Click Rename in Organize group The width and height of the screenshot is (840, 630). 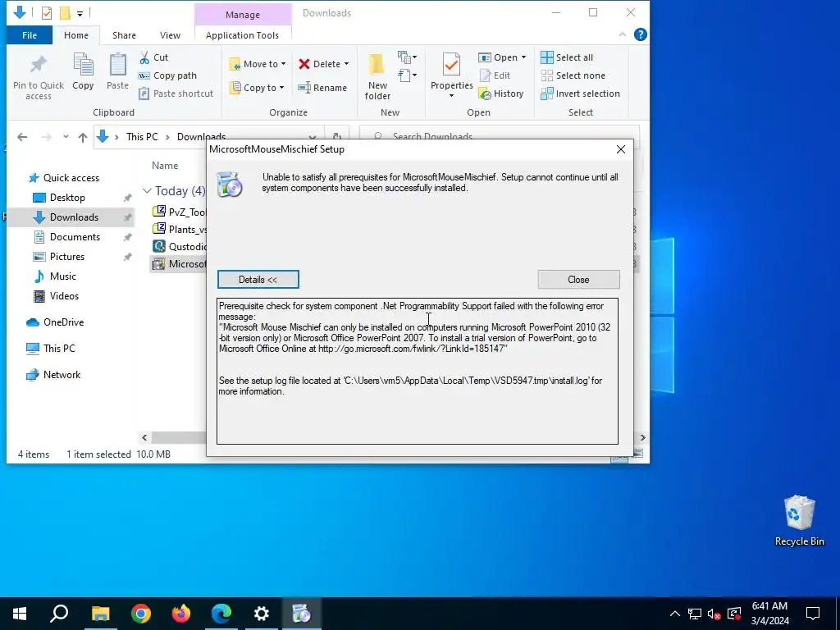pyautogui.click(x=322, y=88)
